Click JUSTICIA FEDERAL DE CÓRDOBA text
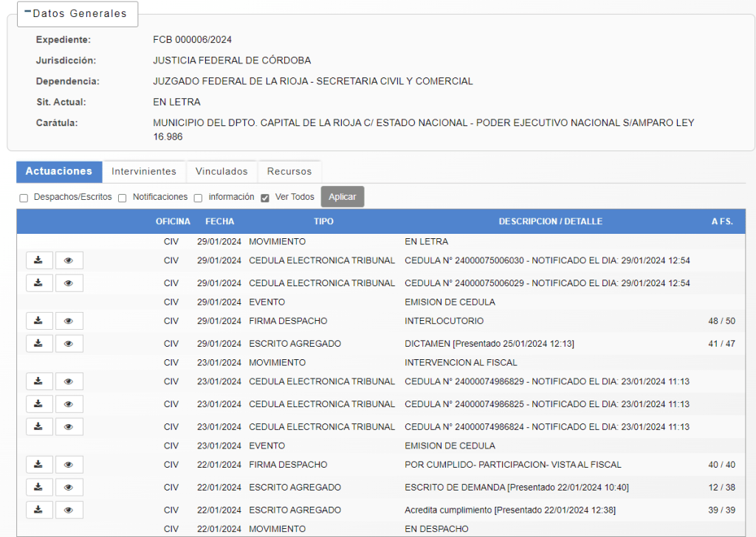Image resolution: width=756 pixels, height=537 pixels. click(232, 60)
